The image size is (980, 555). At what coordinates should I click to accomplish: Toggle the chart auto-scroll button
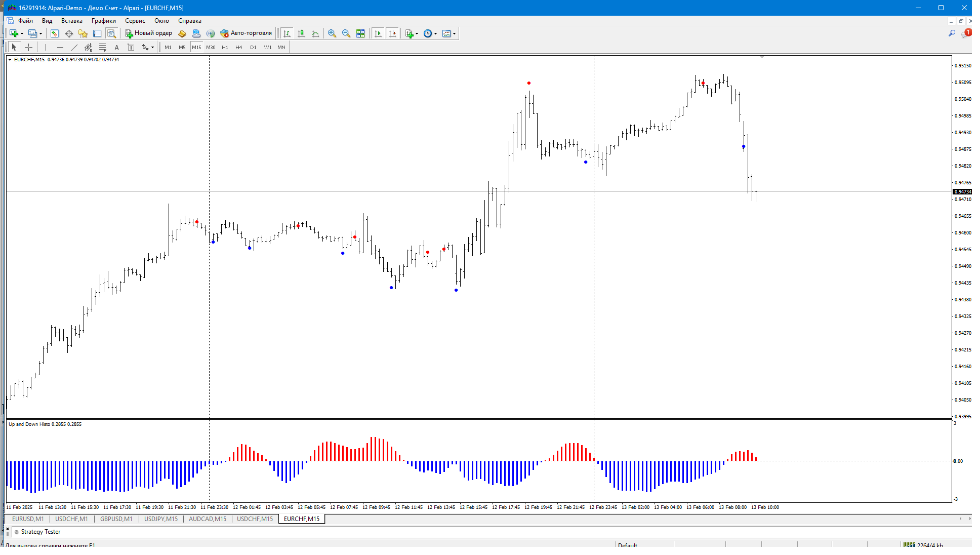378,33
